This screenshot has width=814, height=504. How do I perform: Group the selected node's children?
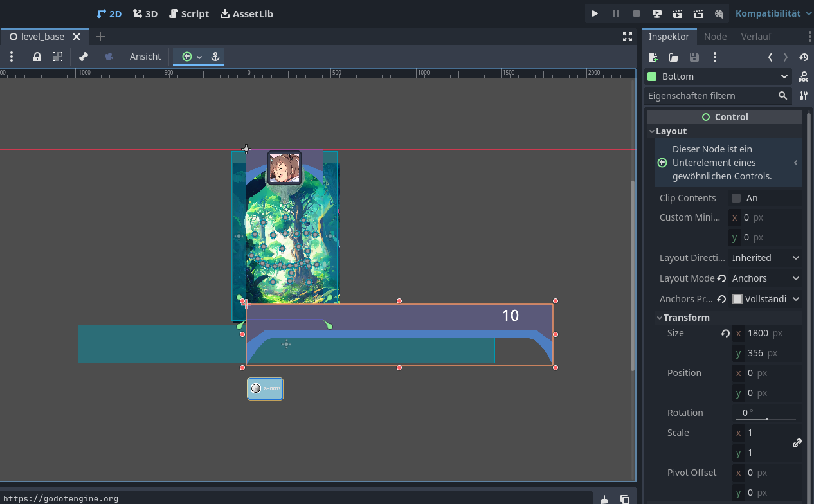coord(58,57)
